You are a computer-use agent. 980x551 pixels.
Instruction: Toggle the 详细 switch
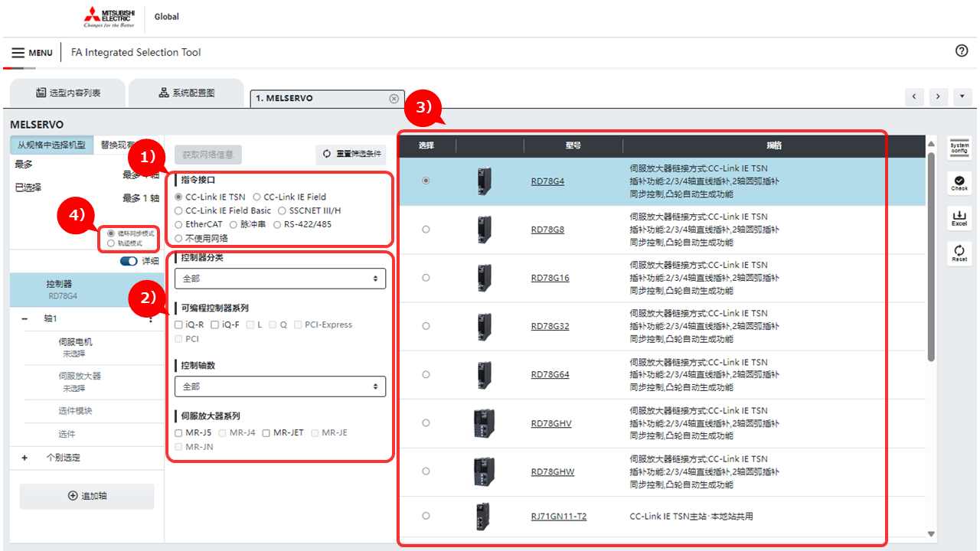coord(129,261)
